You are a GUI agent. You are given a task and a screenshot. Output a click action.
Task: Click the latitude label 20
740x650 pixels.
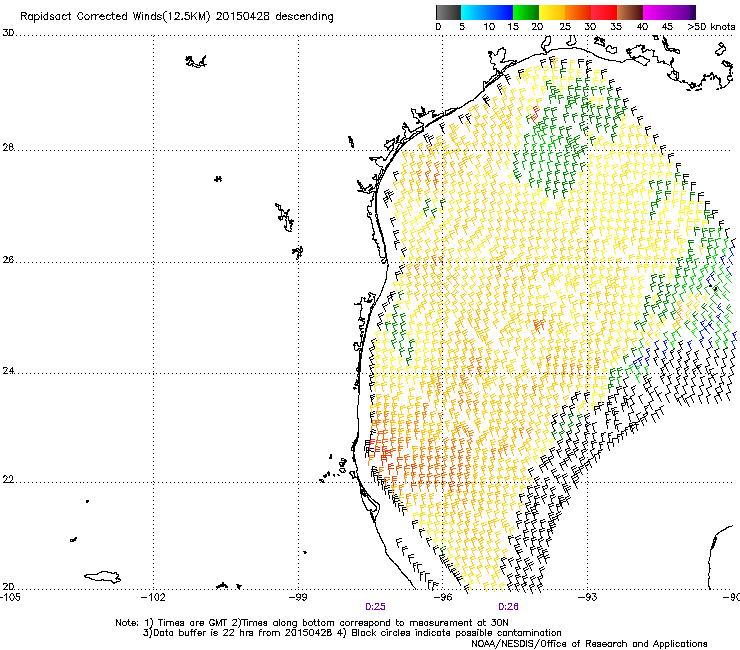pyautogui.click(x=8, y=586)
